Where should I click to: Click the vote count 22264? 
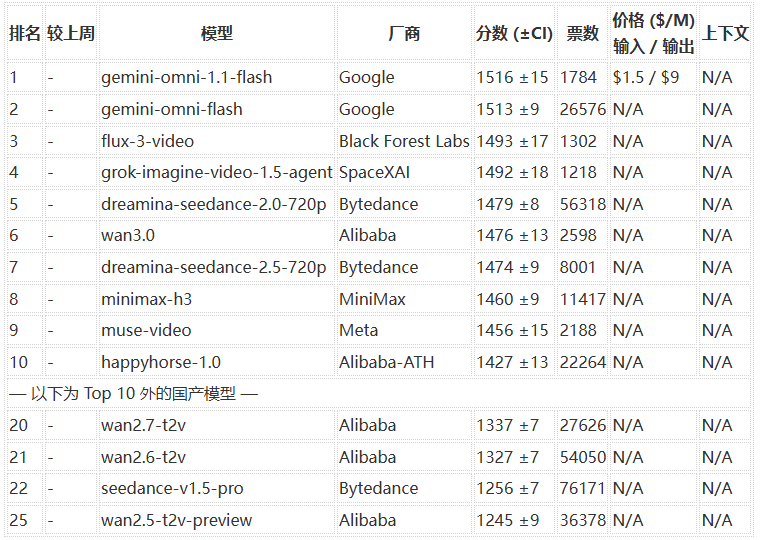[583, 363]
